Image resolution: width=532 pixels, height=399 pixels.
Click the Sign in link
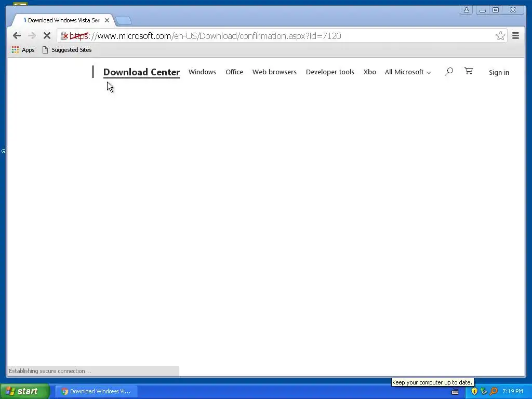(499, 72)
